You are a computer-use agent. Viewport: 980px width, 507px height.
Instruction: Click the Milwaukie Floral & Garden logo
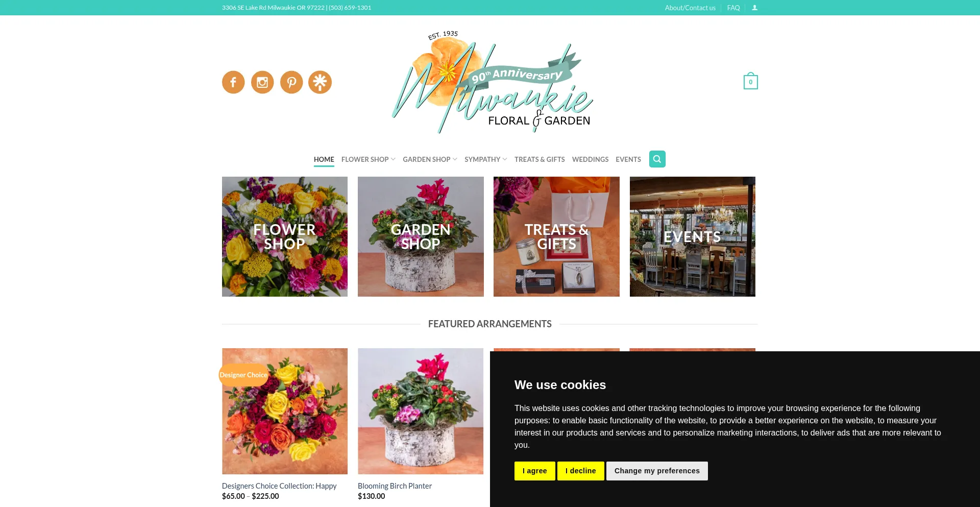coord(492,82)
